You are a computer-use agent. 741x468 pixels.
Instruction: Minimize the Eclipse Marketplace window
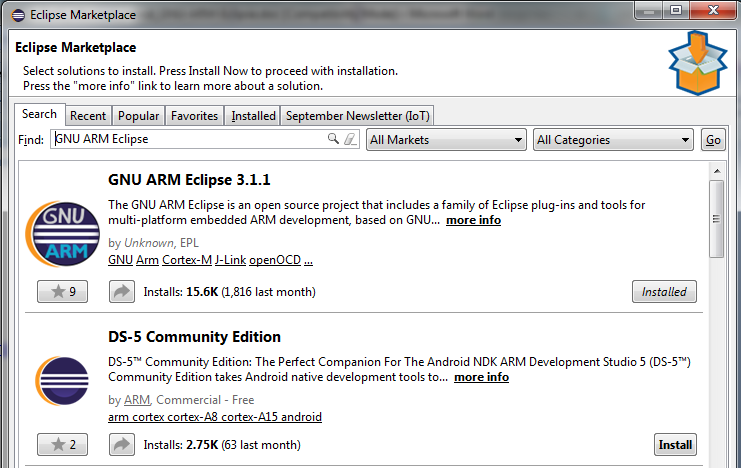[x=649, y=10]
